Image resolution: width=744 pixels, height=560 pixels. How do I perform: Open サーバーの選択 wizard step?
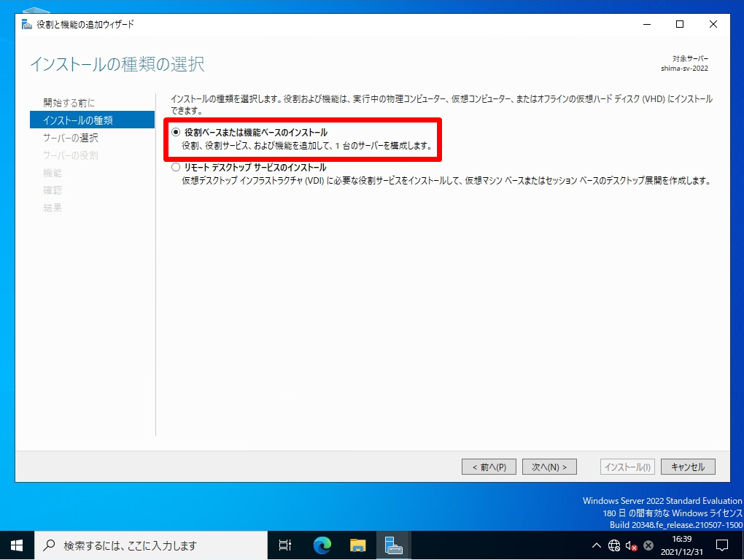pos(71,138)
